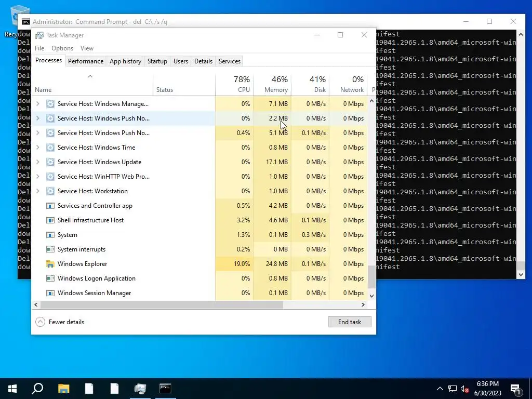Click the Status column header
The image size is (532, 399).
coord(184,85)
